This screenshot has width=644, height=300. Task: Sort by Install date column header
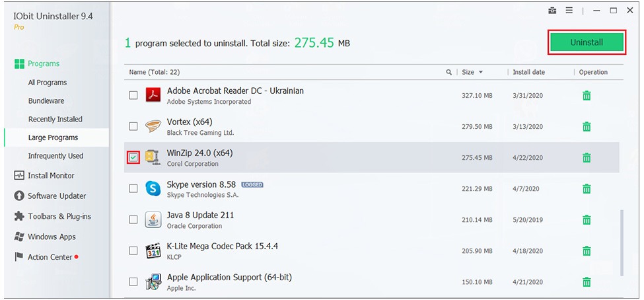click(528, 72)
